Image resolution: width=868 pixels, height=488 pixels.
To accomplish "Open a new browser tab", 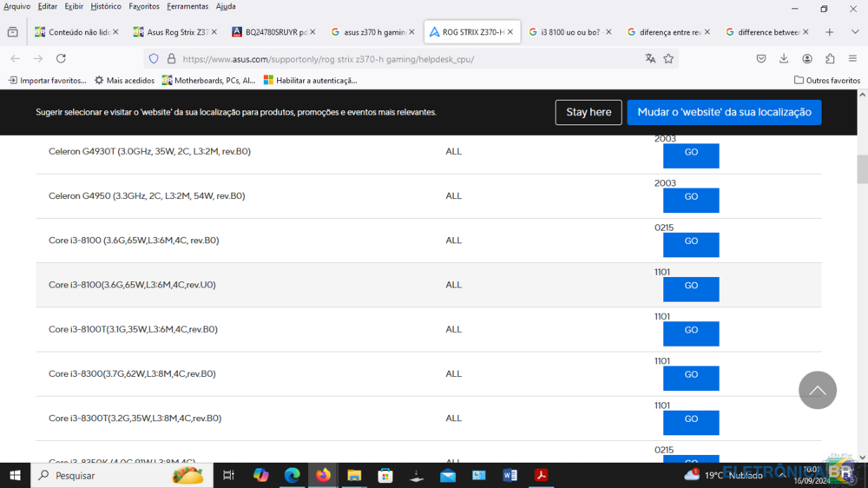I will pyautogui.click(x=829, y=32).
